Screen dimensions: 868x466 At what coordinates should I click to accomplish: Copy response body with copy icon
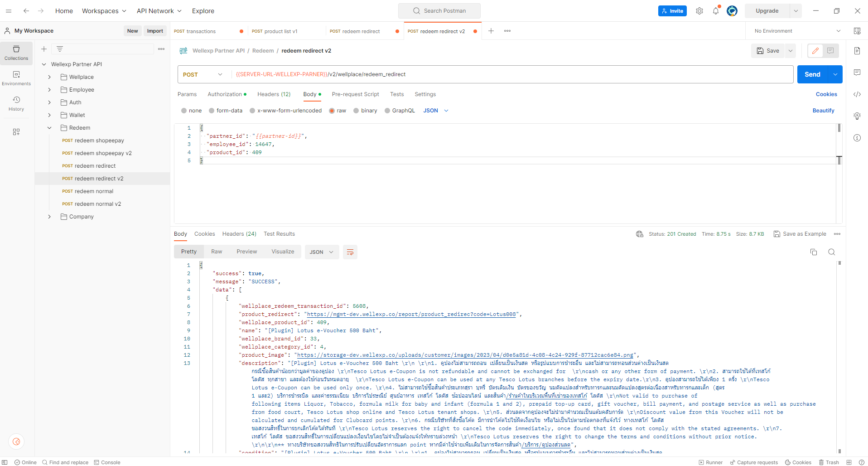coord(814,252)
